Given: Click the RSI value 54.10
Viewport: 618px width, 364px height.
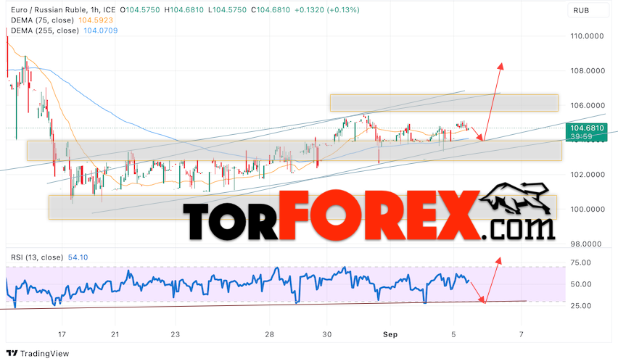Looking at the screenshot, I should 78,257.
